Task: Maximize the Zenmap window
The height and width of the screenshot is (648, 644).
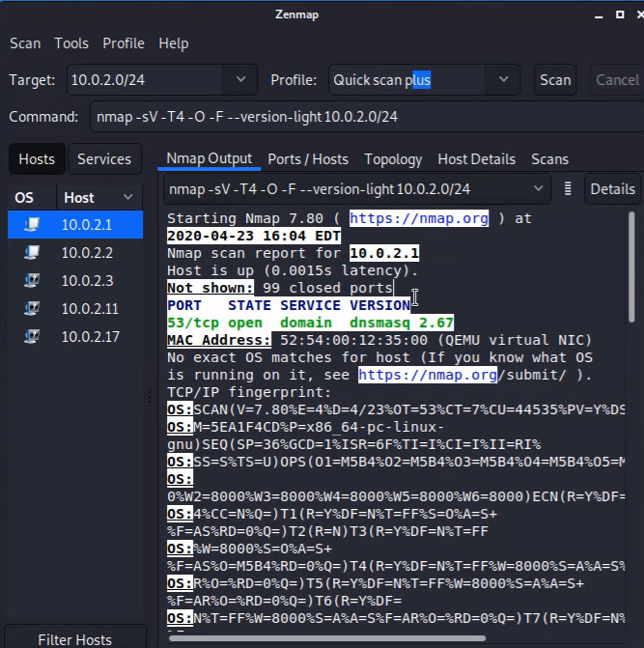Action: pos(620,14)
